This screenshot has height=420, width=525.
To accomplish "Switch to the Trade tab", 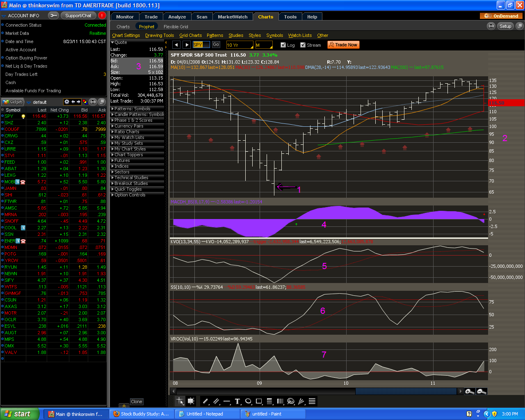I will click(151, 17).
